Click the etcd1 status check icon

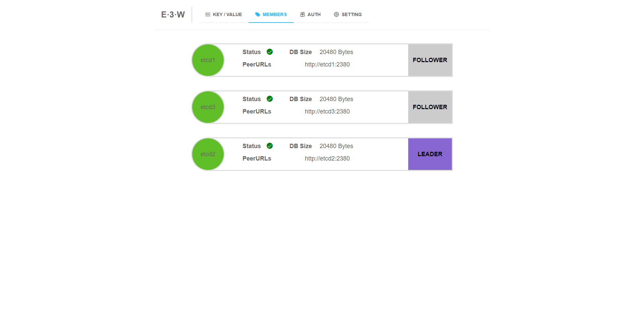pos(270,52)
